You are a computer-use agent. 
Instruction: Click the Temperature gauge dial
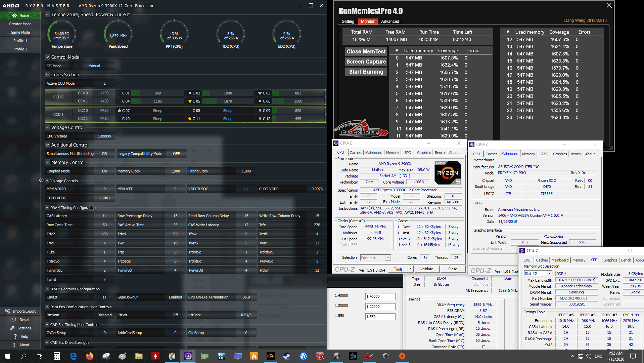[62, 34]
